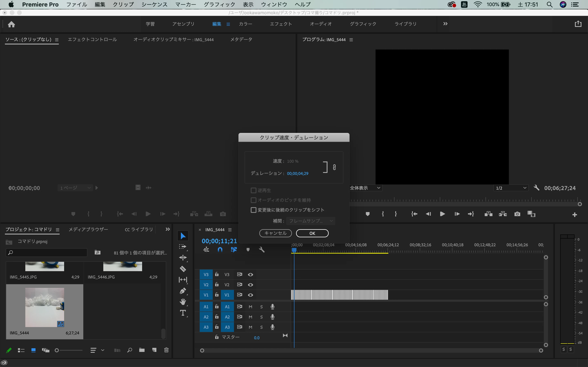Select the Hand tool

coord(183,302)
